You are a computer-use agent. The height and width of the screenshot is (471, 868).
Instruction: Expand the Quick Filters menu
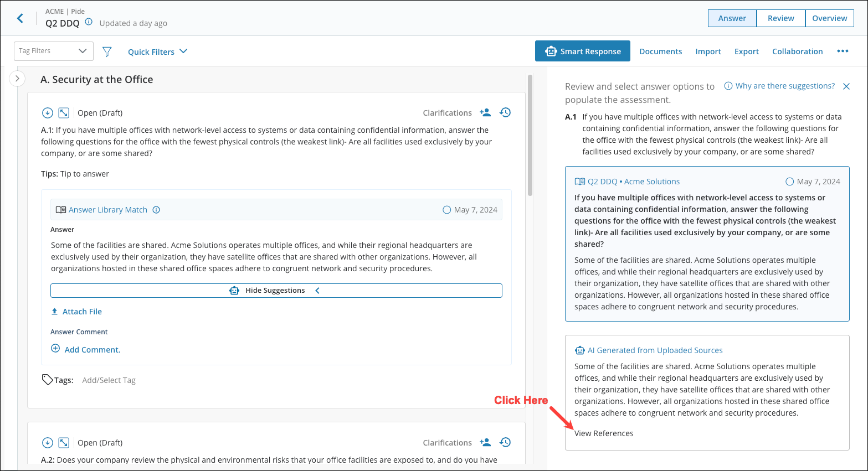(158, 51)
